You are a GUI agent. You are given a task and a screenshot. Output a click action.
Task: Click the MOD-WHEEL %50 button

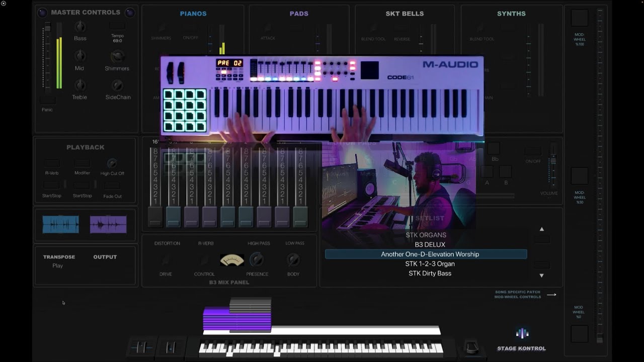coord(580,176)
